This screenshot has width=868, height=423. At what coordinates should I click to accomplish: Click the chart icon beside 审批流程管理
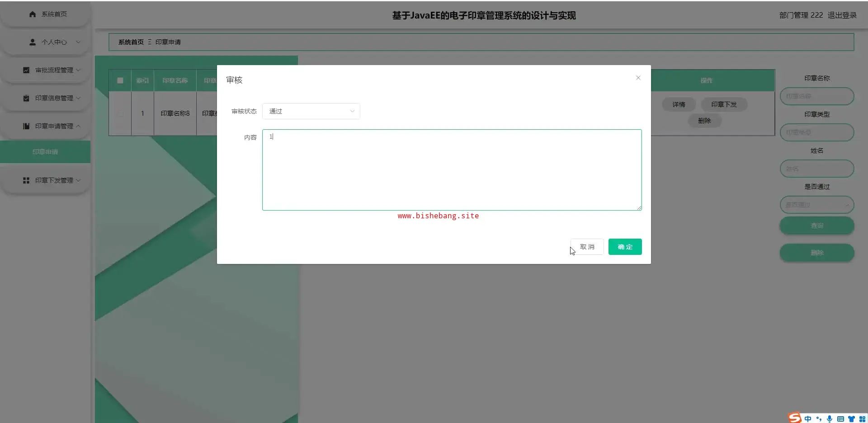26,70
